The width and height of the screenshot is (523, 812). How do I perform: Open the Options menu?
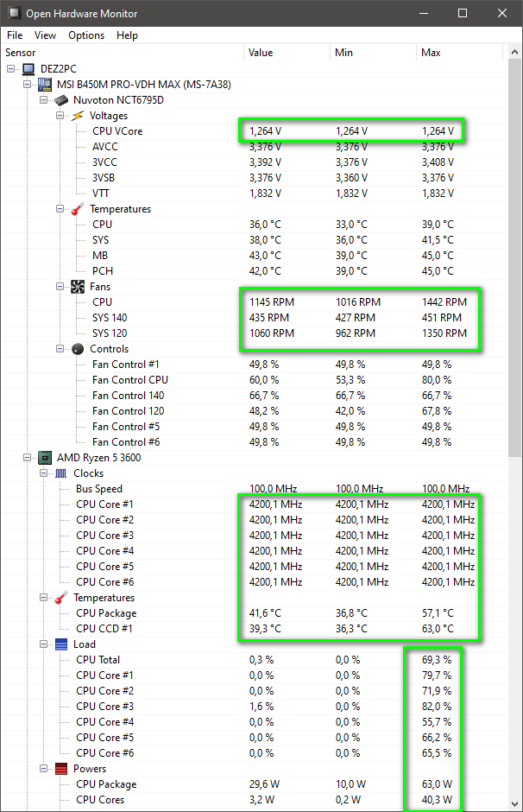point(86,35)
